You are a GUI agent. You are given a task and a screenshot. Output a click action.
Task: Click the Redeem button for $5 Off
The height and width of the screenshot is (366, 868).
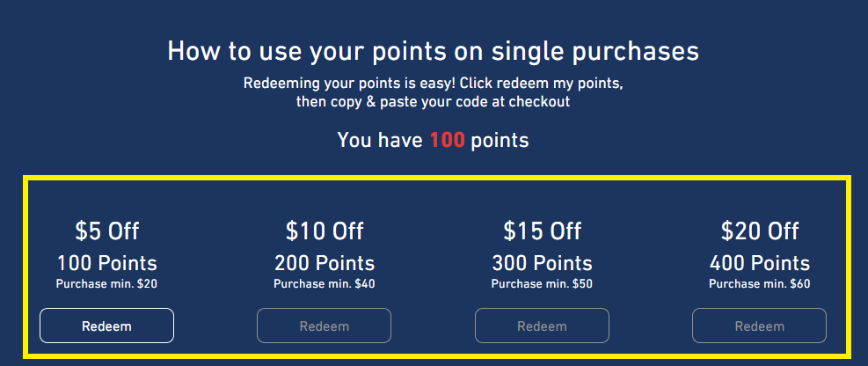click(106, 326)
